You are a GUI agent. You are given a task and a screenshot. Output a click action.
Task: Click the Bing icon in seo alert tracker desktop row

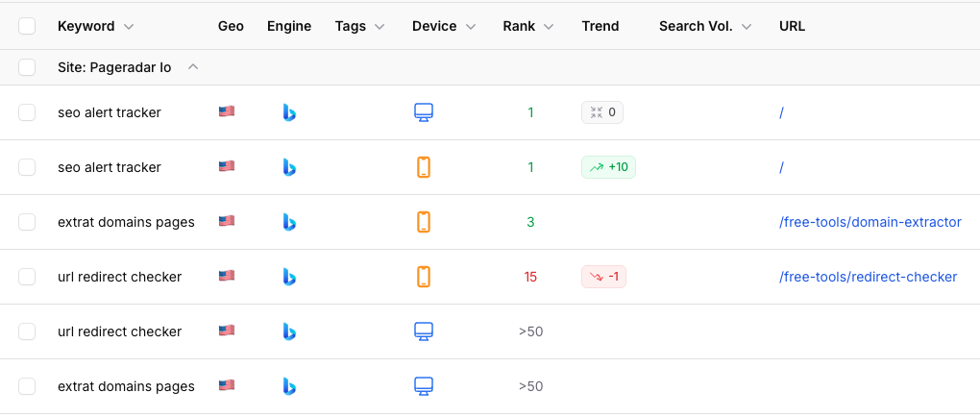coord(289,112)
